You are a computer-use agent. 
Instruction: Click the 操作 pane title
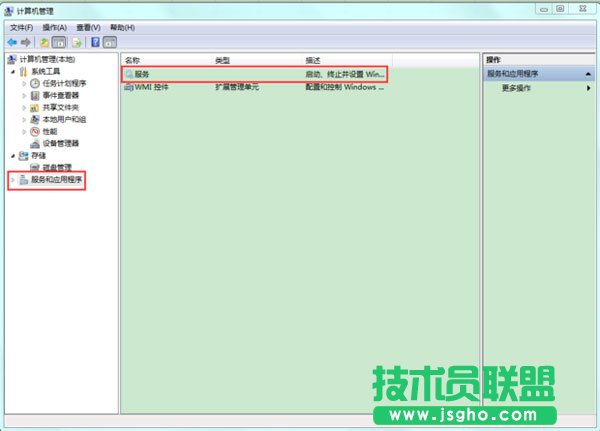(x=493, y=60)
